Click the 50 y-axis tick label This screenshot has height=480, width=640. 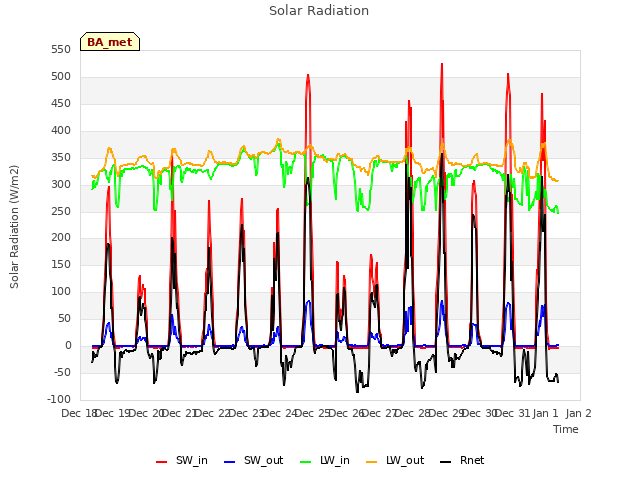coord(64,318)
